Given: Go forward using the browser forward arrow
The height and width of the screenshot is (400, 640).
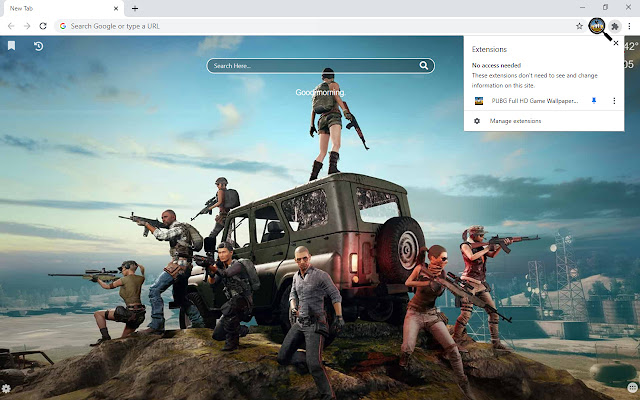Looking at the screenshot, I should pos(27,26).
